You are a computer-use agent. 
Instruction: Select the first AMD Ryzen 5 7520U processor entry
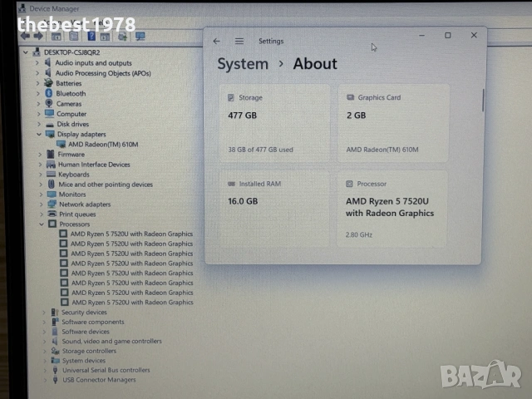131,234
